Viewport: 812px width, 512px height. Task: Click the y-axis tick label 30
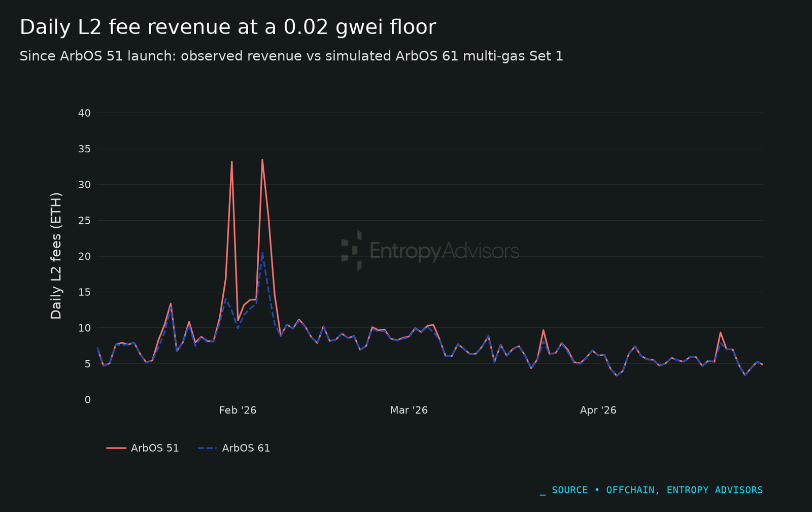[84, 185]
